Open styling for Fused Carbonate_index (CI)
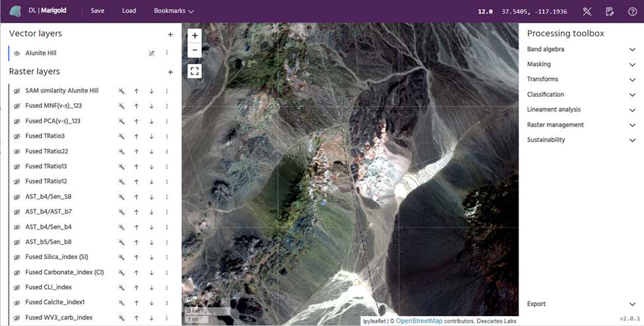The image size is (644, 326). 121,272
